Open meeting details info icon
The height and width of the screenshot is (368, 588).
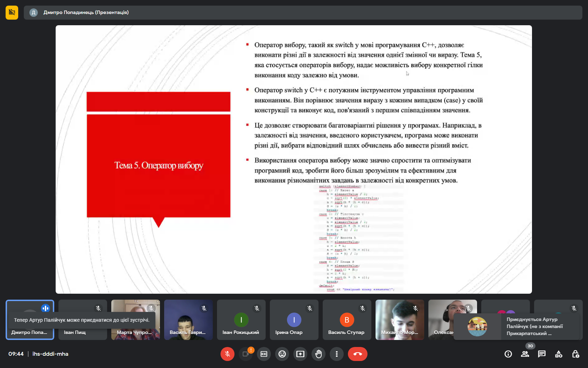(508, 354)
